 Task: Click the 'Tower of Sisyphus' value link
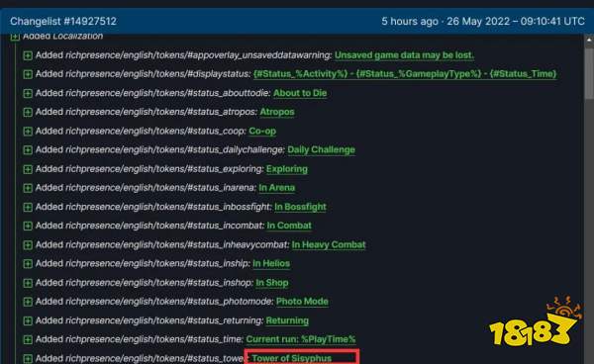(x=292, y=358)
